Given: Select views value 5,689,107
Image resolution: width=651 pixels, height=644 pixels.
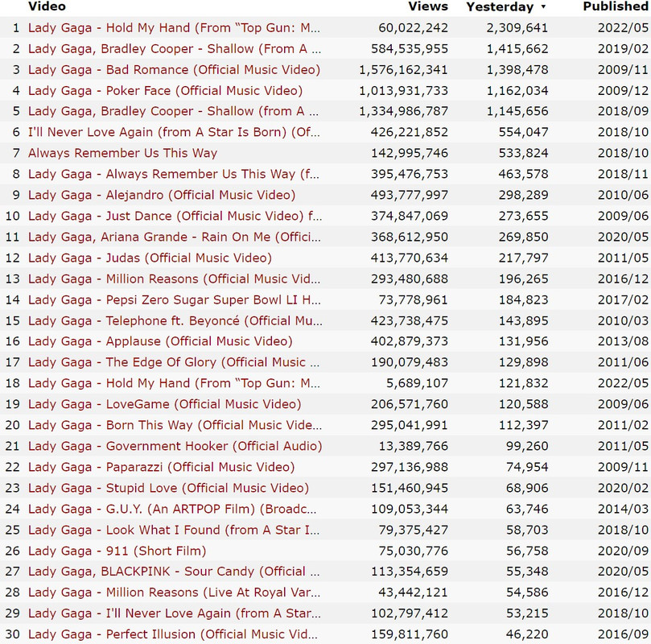Looking at the screenshot, I should tap(418, 383).
